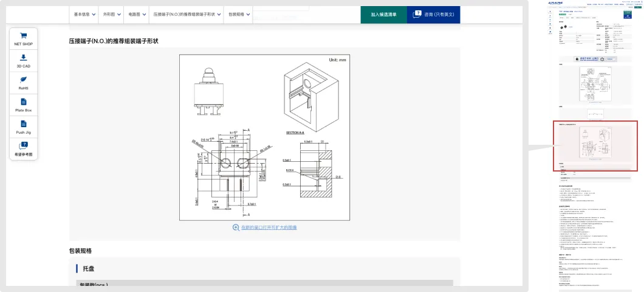Click the red highlighted region in page overview

coord(595,145)
